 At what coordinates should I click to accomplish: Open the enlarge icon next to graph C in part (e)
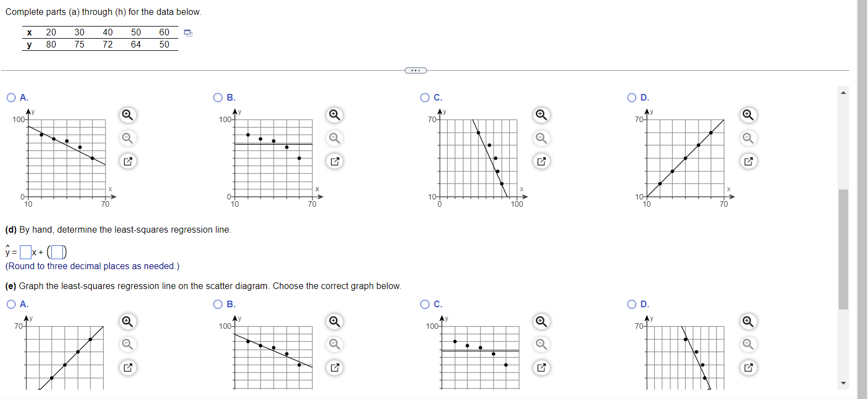coord(541,368)
